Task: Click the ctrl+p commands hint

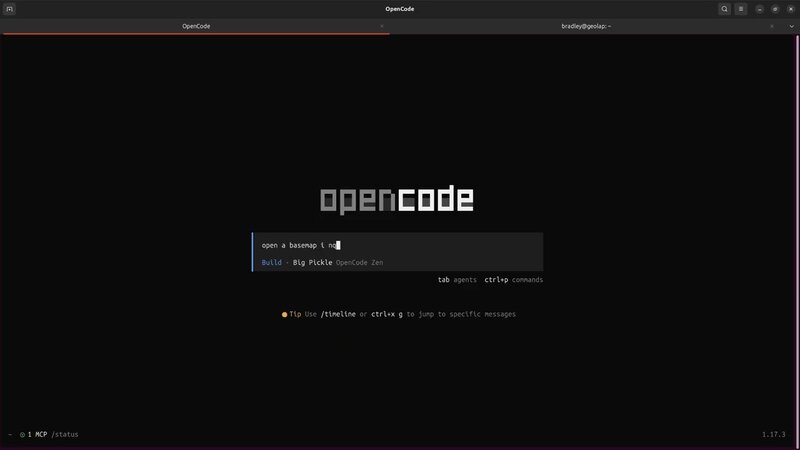Action: [x=513, y=280]
